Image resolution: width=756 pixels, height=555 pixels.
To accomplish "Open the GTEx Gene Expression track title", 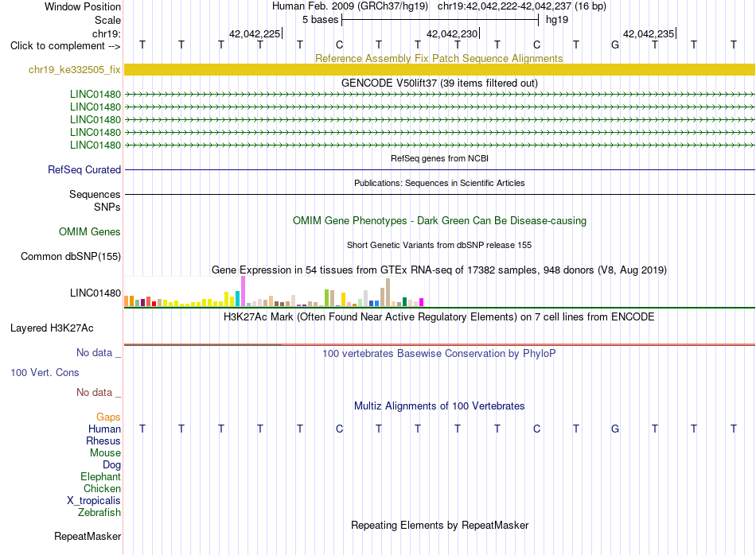I will pyautogui.click(x=439, y=270).
